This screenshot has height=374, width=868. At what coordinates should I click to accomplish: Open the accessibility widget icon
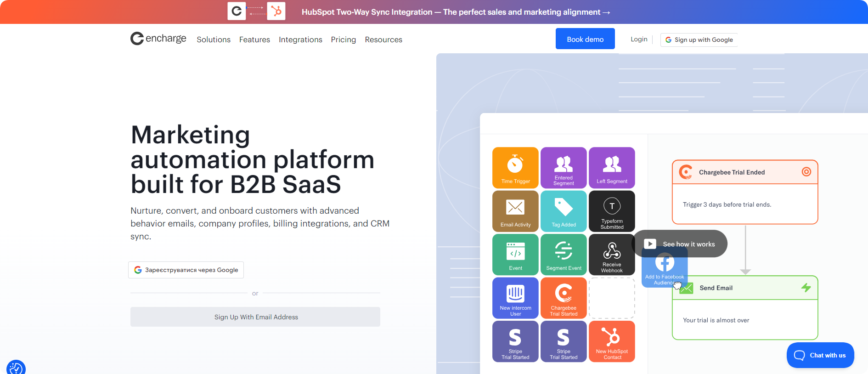pos(16,368)
